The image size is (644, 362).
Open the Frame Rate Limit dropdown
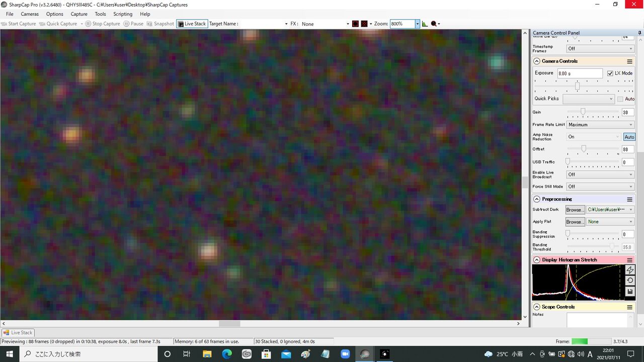[x=601, y=125]
